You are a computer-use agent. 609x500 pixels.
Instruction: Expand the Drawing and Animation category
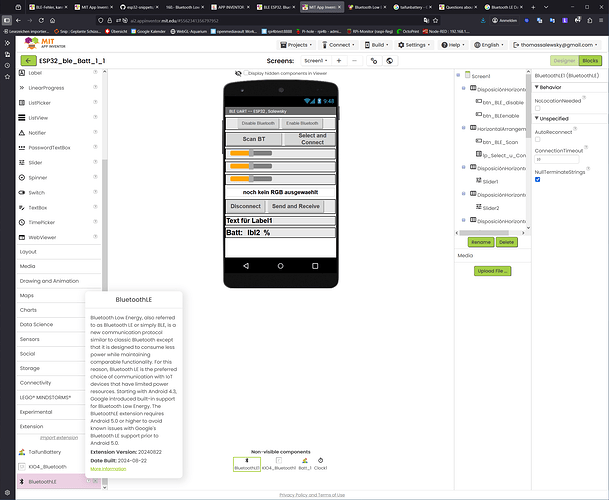(49, 281)
